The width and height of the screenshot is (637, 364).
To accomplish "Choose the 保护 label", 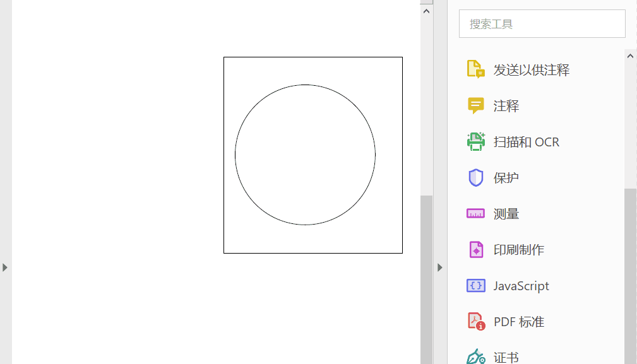I will pos(506,178).
